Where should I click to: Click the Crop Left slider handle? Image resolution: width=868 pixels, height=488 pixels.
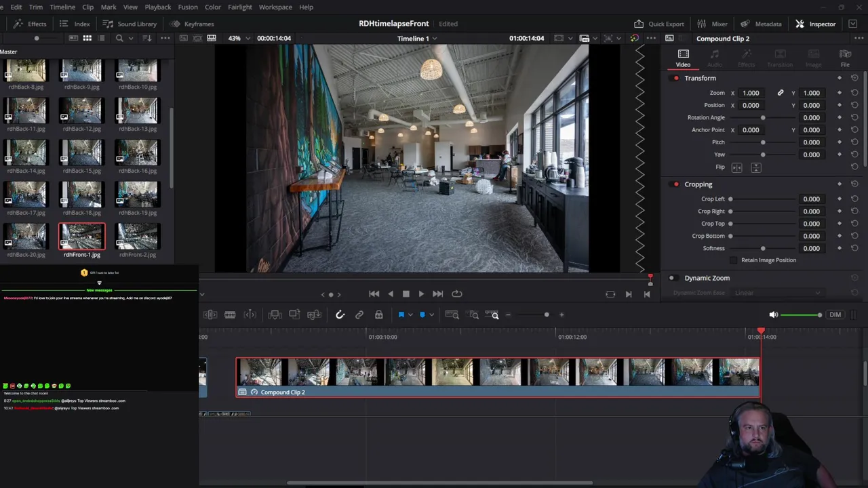730,199
